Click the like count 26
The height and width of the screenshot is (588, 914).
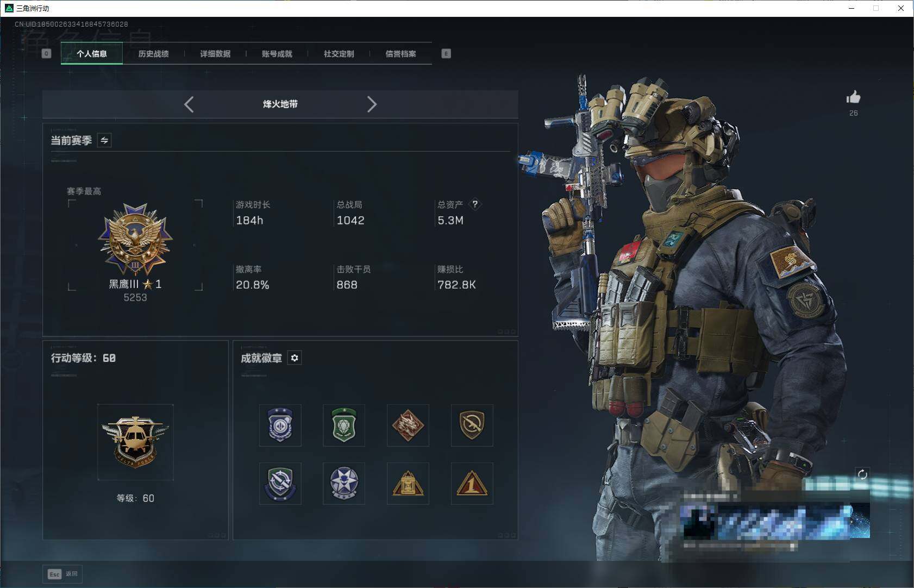854,113
